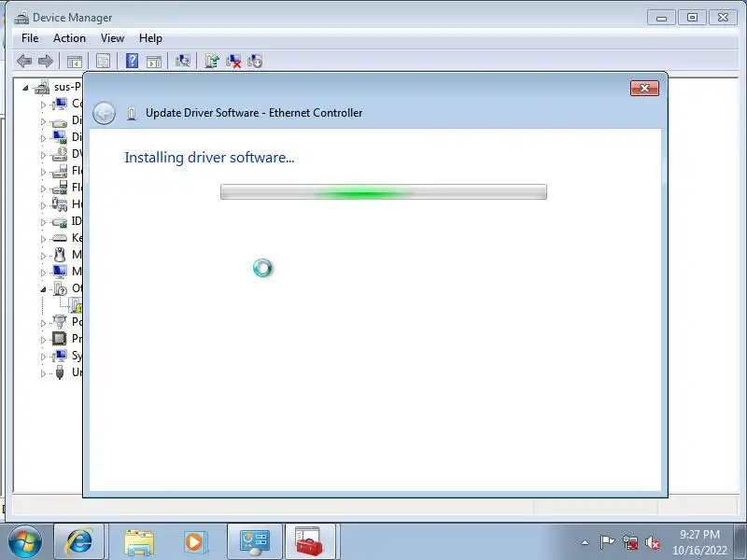Select the DVD drive category icon in tree
Screen dimensions: 747x560
click(60, 154)
